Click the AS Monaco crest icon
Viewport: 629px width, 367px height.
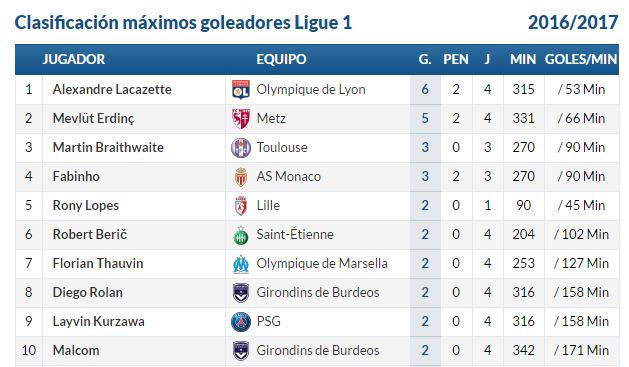[241, 176]
